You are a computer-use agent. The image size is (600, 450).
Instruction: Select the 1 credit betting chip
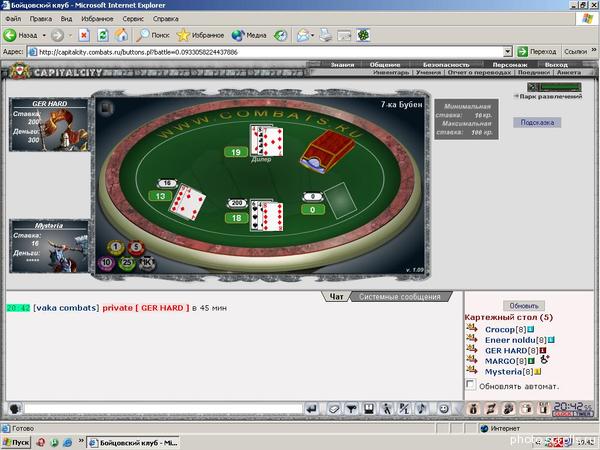tap(116, 247)
